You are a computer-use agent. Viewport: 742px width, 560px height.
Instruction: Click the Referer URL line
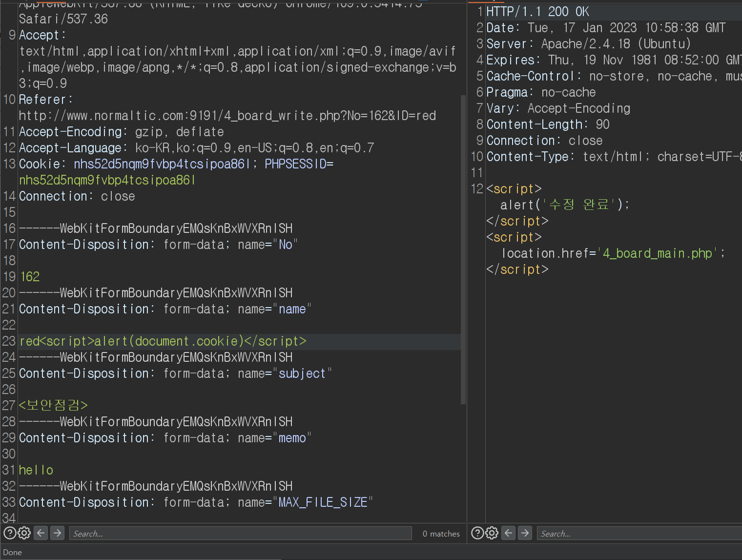pos(227,116)
